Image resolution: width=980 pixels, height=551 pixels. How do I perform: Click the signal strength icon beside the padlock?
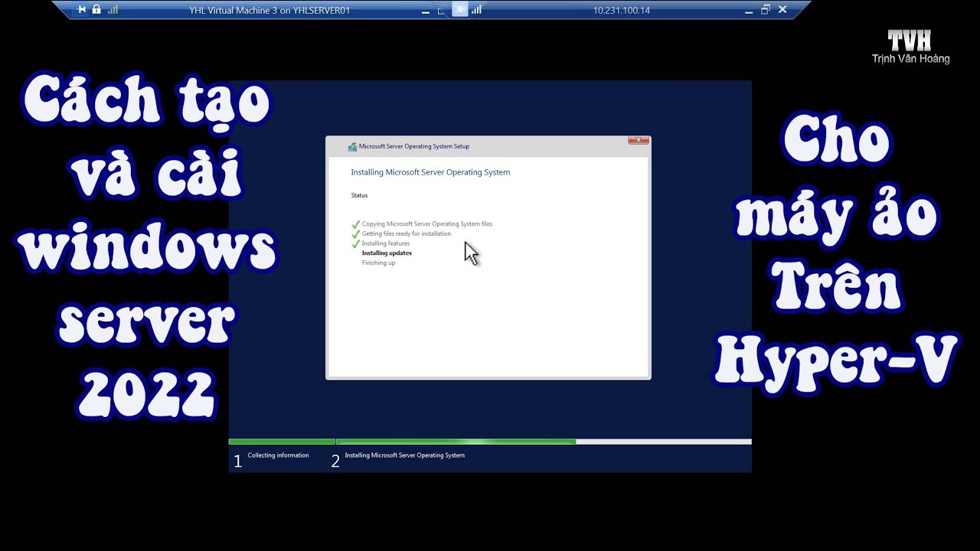[x=113, y=10]
